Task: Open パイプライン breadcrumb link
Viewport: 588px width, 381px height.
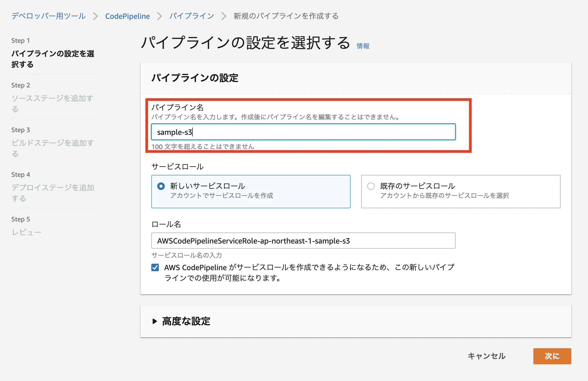Action: pos(192,16)
